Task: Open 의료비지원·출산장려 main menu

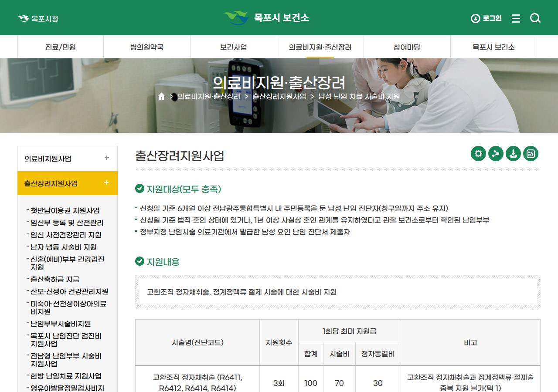Action: pos(320,47)
